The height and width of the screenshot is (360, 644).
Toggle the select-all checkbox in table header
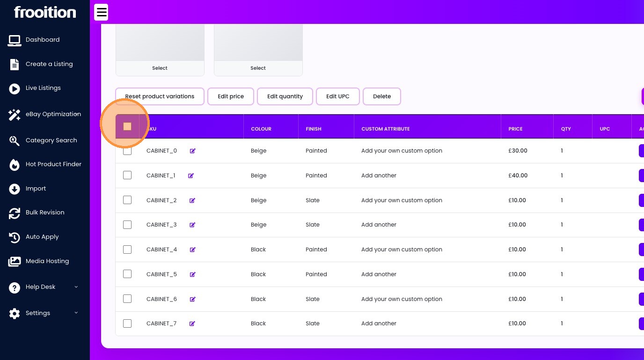(x=127, y=126)
